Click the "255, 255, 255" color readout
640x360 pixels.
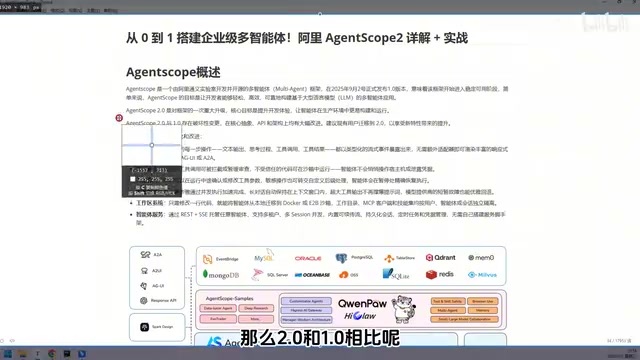pos(155,179)
